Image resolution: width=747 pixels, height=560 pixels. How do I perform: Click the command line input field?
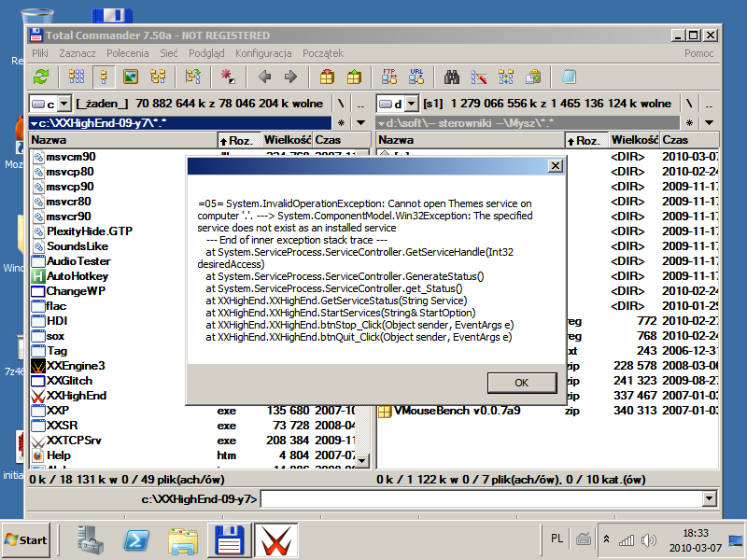coord(482,498)
